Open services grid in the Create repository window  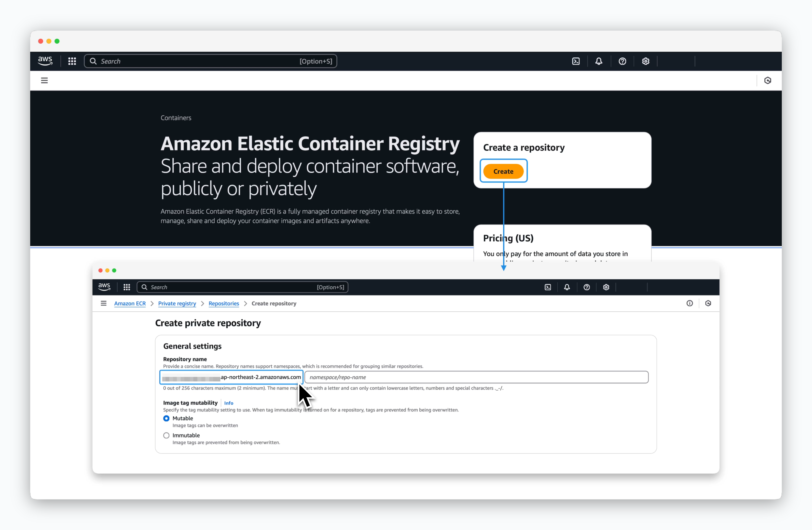pos(127,287)
